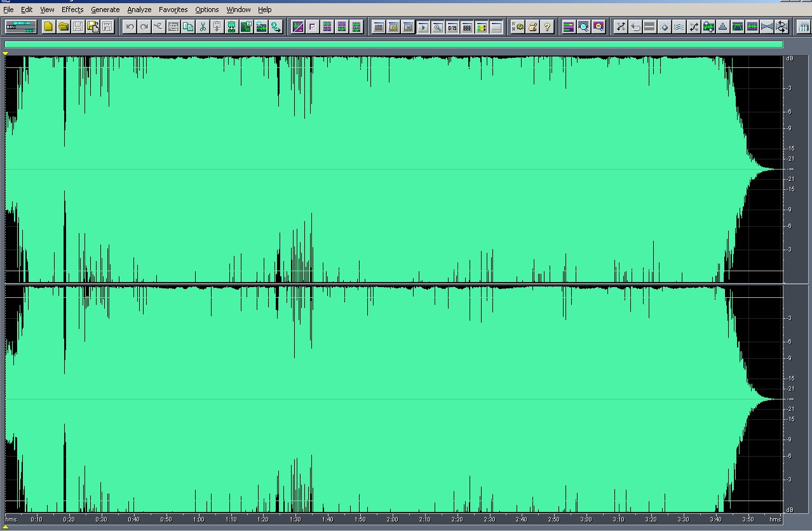Viewport: 812px width, 531px height.
Task: Click the Save All disks icon
Action: [x=93, y=27]
